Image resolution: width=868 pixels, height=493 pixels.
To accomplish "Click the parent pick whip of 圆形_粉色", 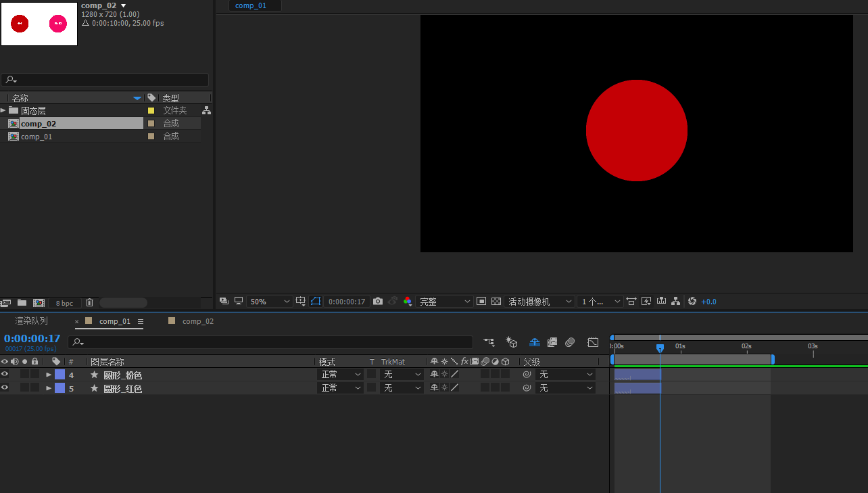I will coord(527,374).
